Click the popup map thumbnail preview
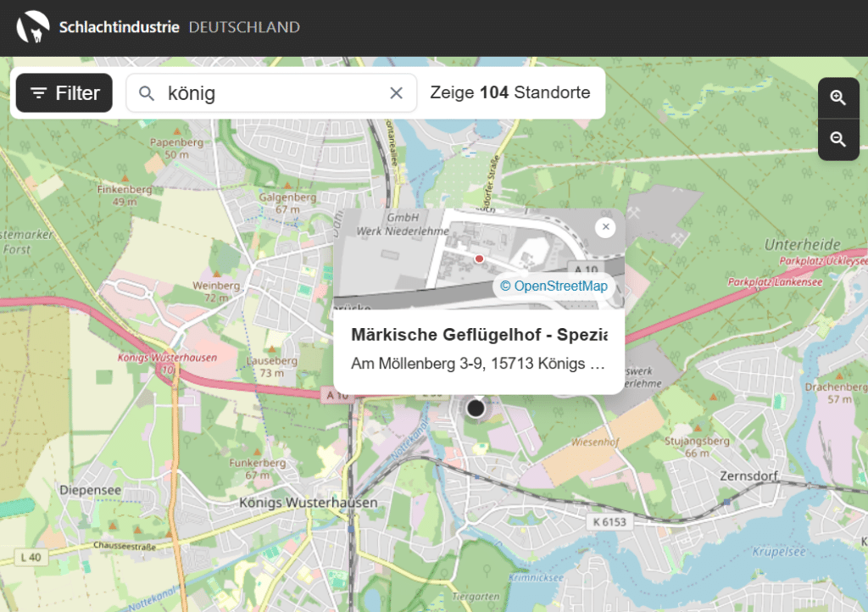Viewport: 868px width, 612px height. [479, 259]
